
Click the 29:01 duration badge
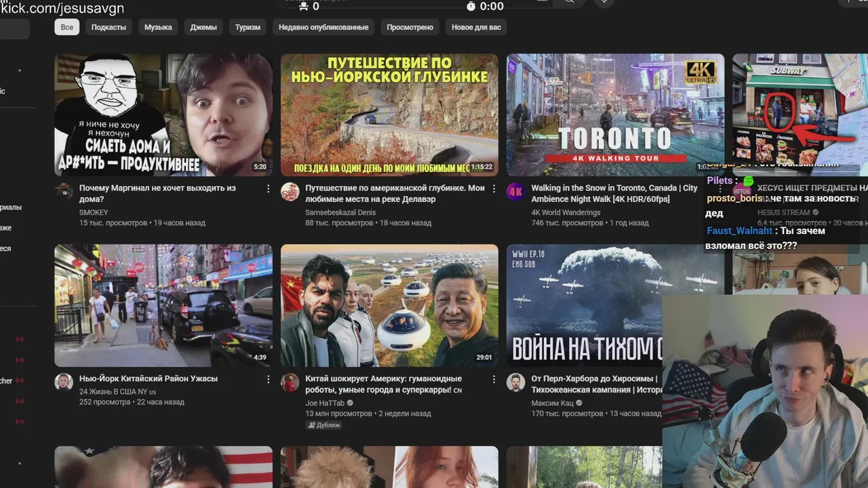(484, 357)
